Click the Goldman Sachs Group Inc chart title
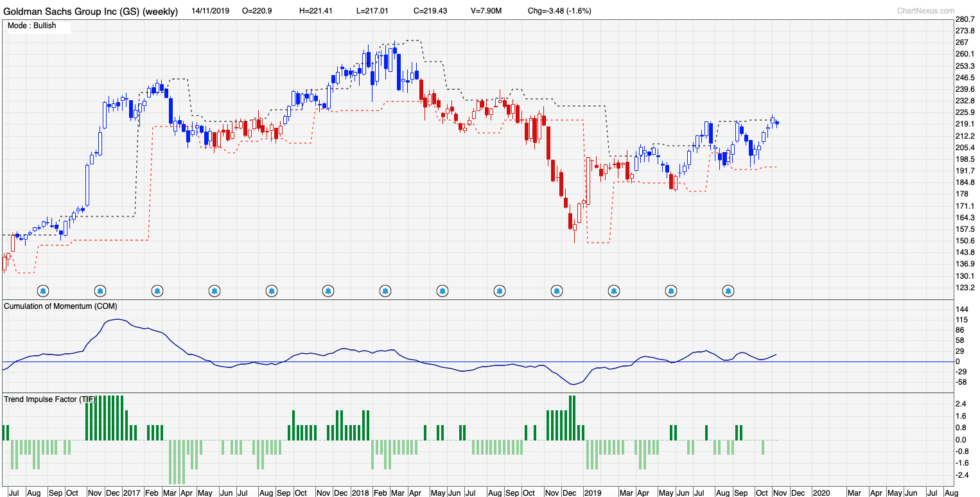The height and width of the screenshot is (497, 980). tap(89, 10)
